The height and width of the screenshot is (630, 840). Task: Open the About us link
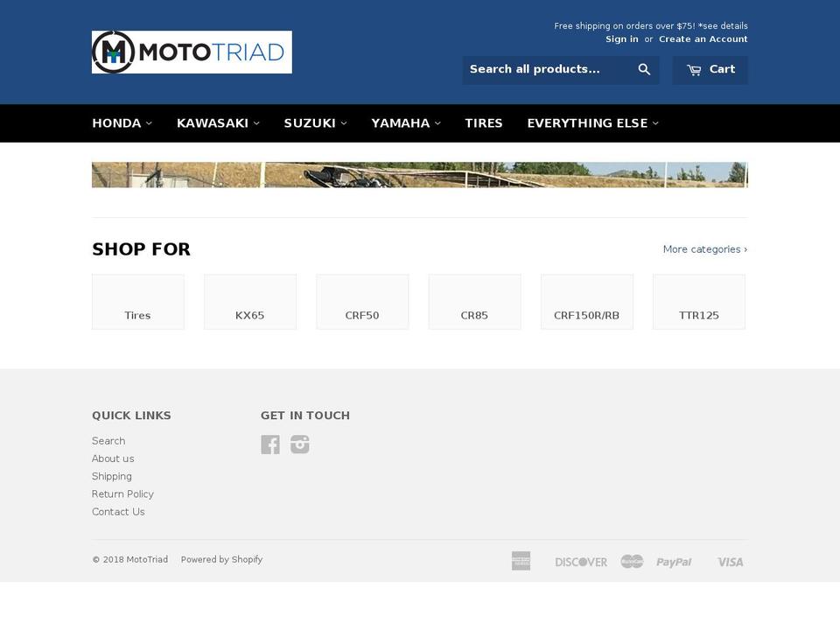tap(113, 458)
